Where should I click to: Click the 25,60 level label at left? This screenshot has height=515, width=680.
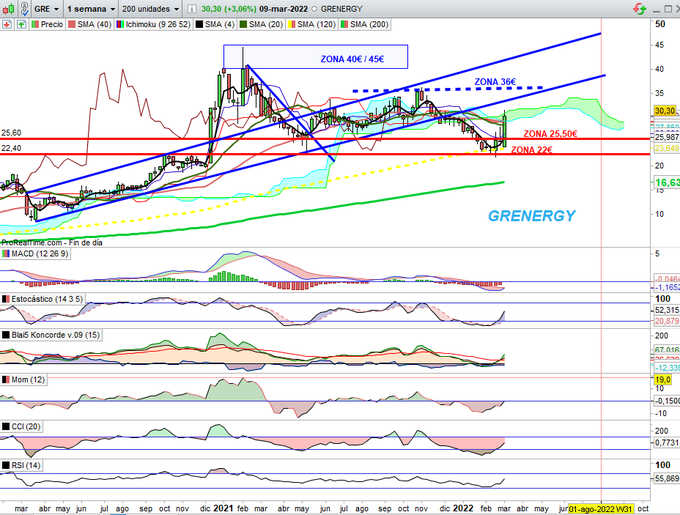[x=11, y=133]
